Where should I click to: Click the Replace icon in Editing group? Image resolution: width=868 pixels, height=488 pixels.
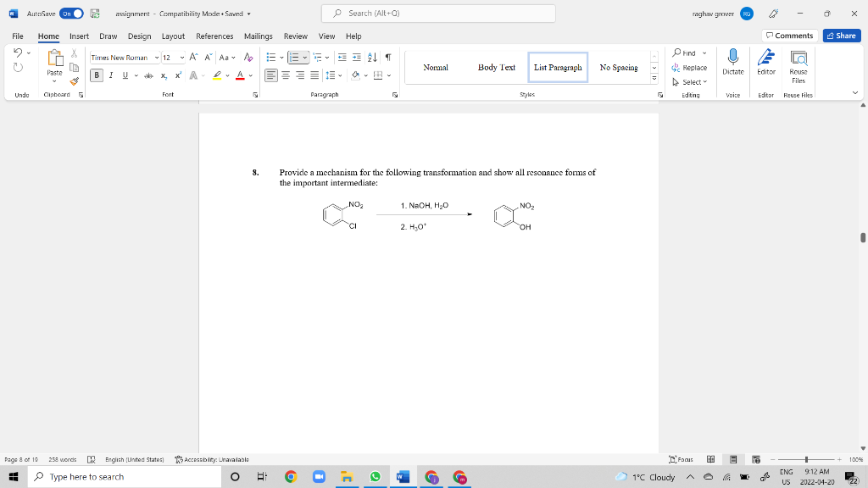click(x=677, y=65)
